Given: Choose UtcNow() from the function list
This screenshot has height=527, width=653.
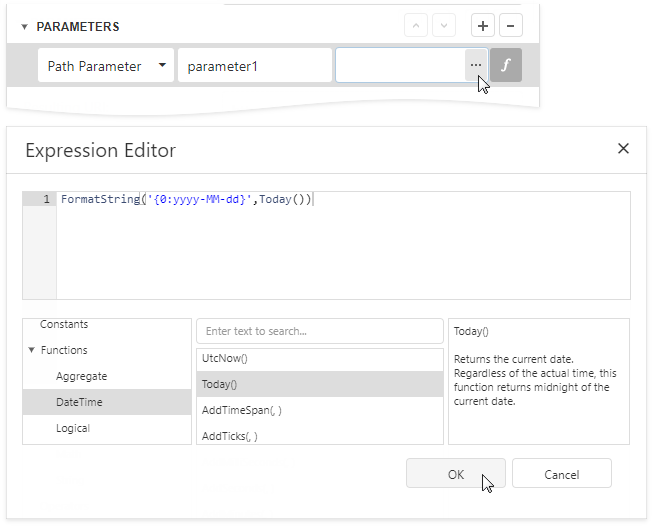Looking at the screenshot, I should [x=224, y=358].
